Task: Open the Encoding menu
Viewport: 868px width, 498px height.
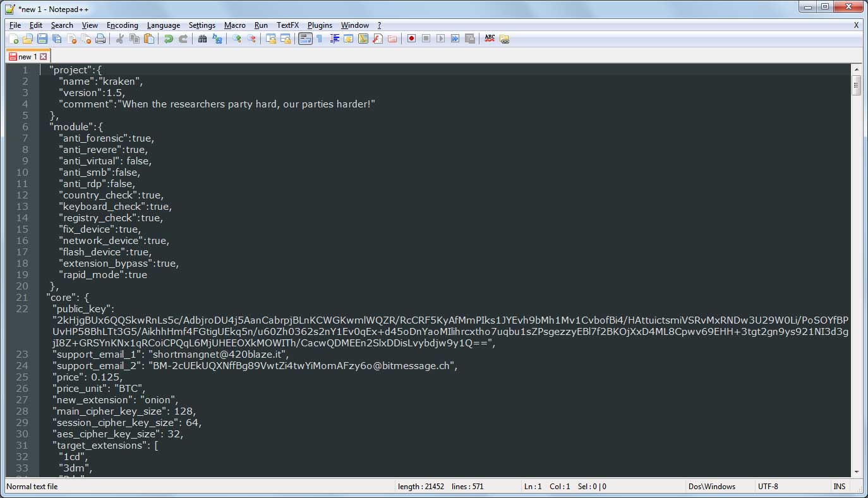Action: [x=123, y=25]
